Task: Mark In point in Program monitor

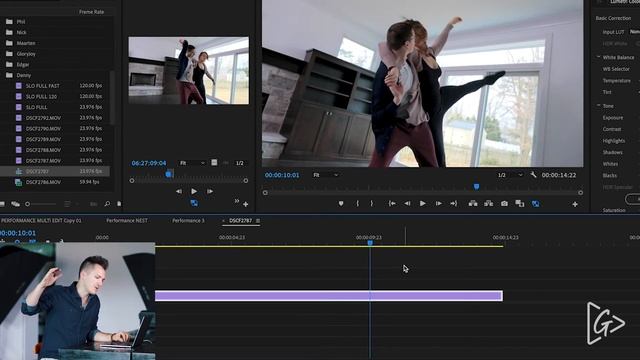Action: pyautogui.click(x=357, y=203)
